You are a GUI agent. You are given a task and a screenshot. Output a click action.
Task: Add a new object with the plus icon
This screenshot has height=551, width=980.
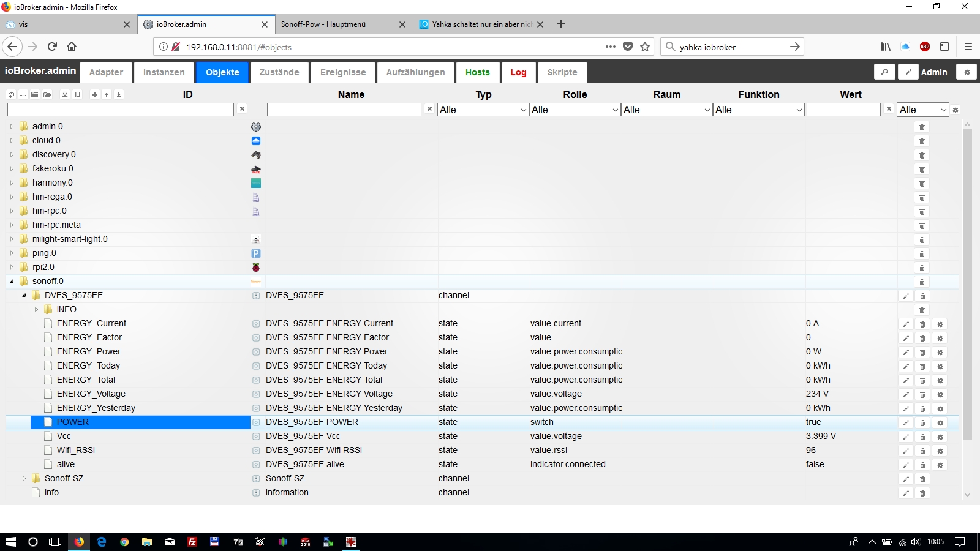point(94,95)
